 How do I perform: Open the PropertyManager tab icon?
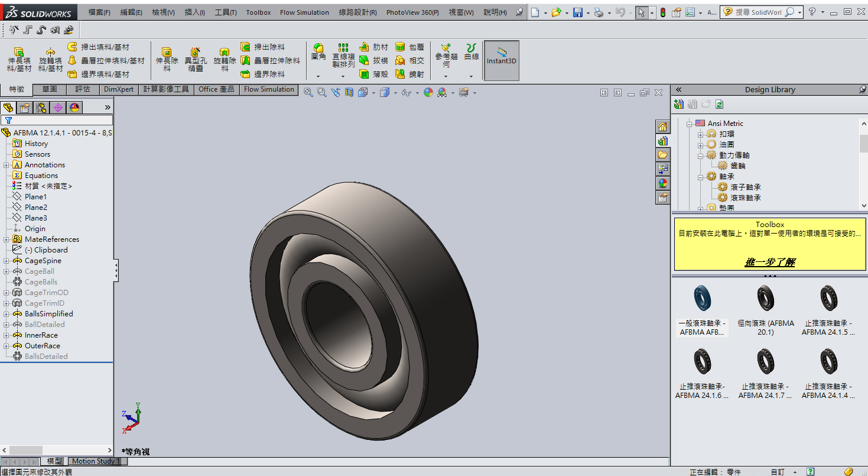[25, 108]
